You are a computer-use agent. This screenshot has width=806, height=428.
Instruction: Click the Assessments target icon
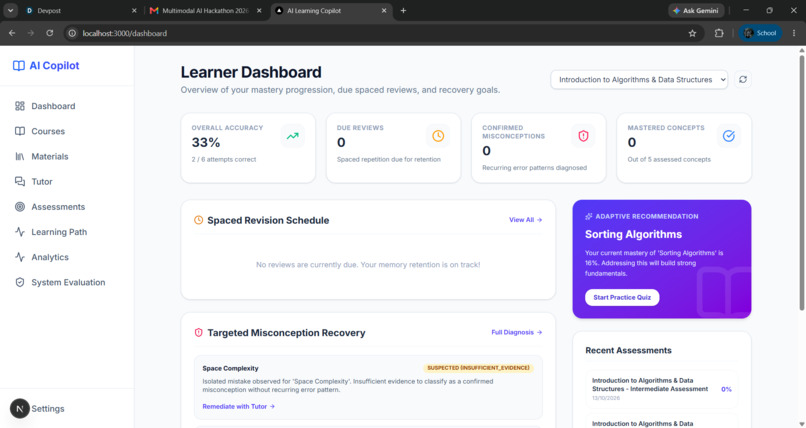point(20,207)
